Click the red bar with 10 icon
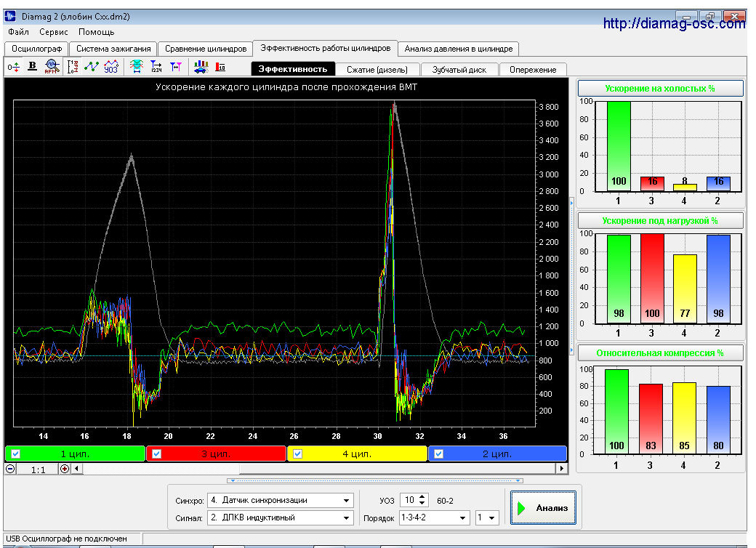 220,67
